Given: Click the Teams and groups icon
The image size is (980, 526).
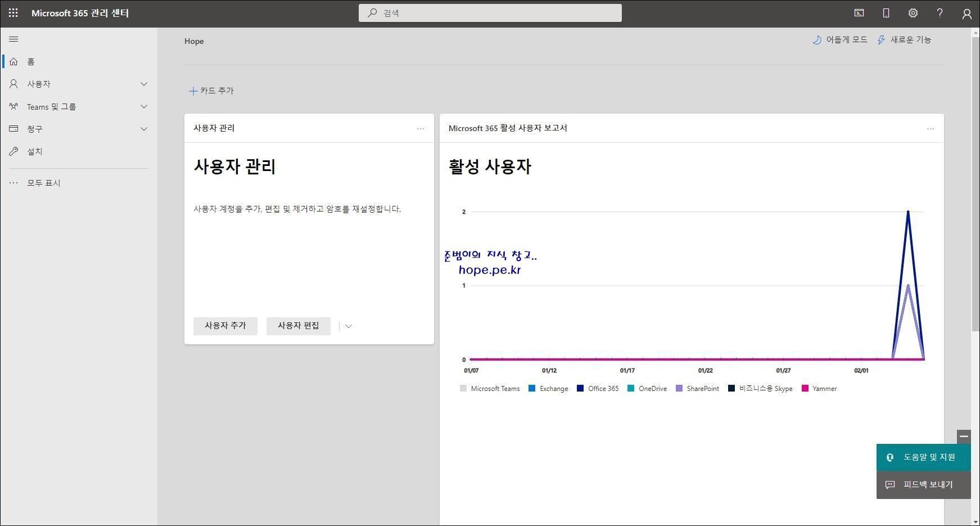Looking at the screenshot, I should point(13,106).
